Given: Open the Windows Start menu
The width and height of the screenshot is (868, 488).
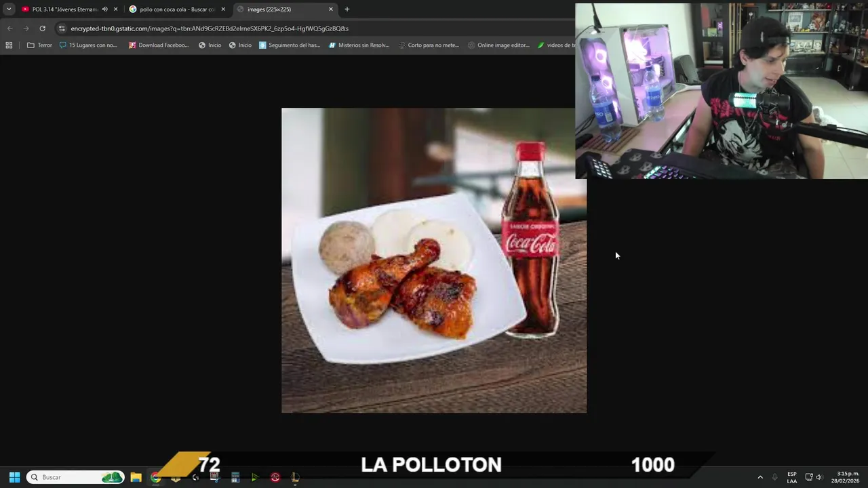Looking at the screenshot, I should pyautogui.click(x=14, y=477).
